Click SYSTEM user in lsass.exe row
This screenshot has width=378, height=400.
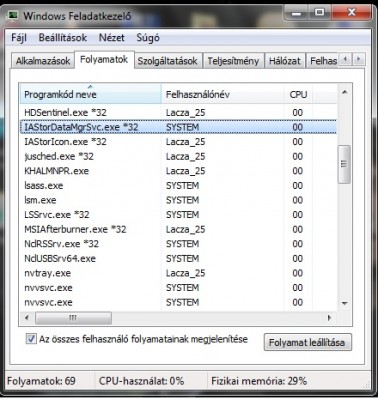182,185
